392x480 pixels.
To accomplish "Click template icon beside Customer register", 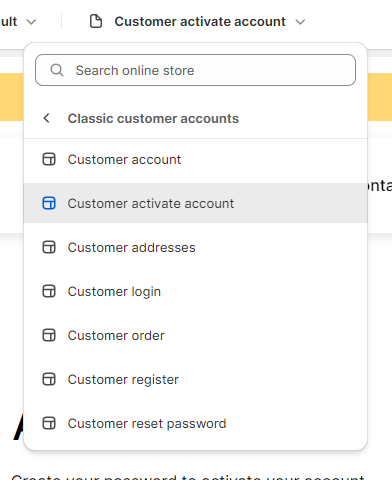I will tap(49, 379).
